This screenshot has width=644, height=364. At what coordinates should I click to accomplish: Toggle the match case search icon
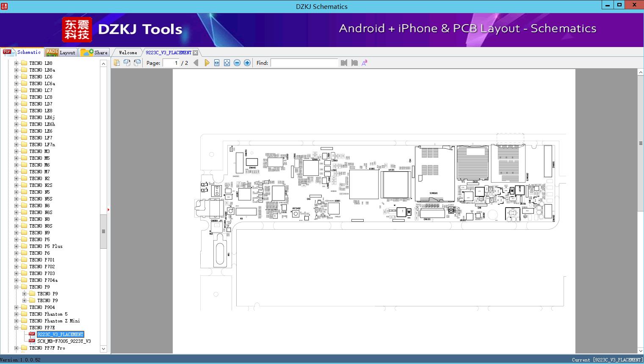click(364, 63)
